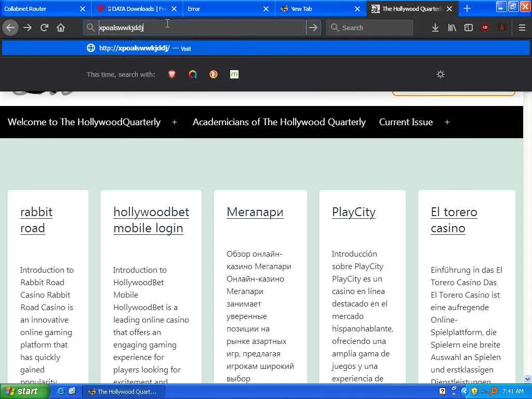Toggle the sidebars toolbar icon
Screen dimensions: 532x399
pos(469,28)
